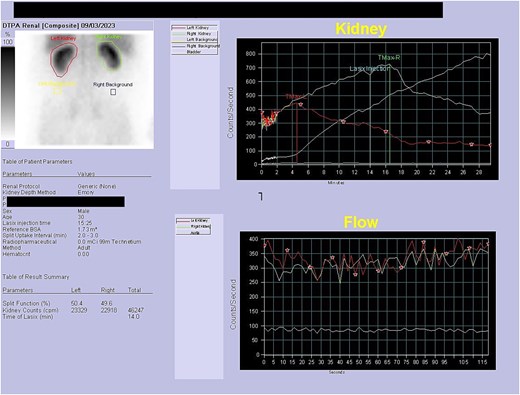Click the 49.6 right split function value

point(106,303)
